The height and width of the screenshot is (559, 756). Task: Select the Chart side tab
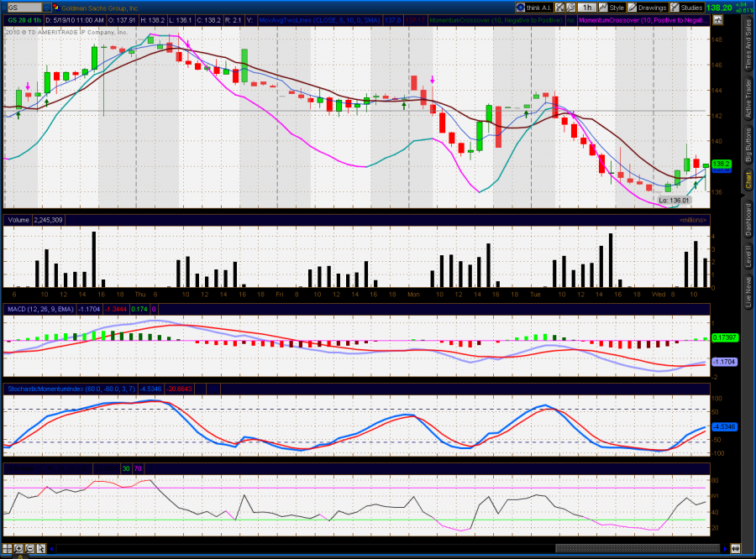748,180
